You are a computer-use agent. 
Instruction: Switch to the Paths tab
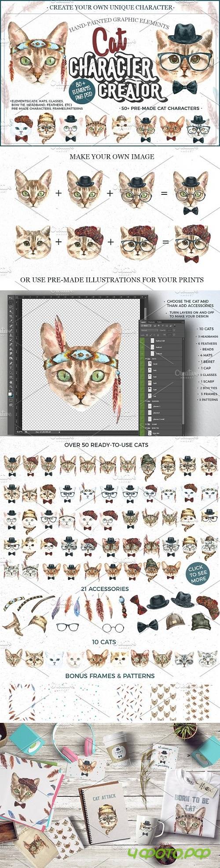point(159,322)
